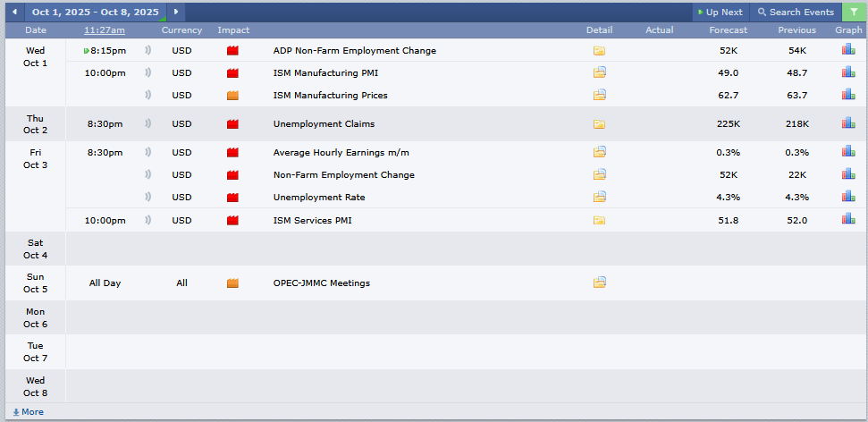Open graph icon for ISM Manufacturing PMI
The image size is (868, 422).
pos(847,72)
